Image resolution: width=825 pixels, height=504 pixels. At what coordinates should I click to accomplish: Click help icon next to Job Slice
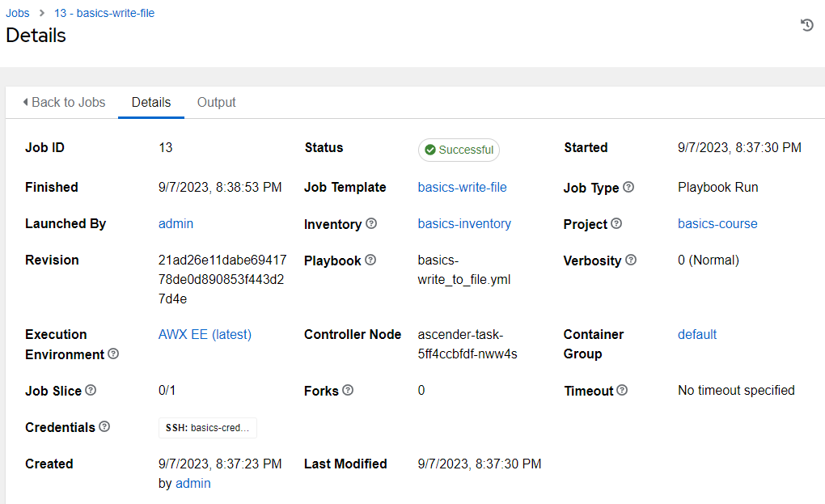point(91,390)
